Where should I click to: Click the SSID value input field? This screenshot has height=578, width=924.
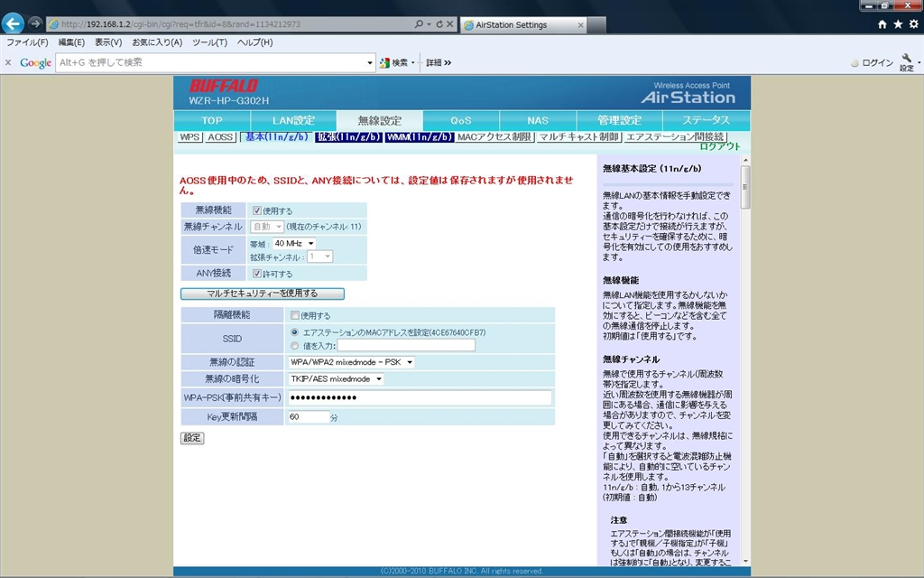click(x=406, y=346)
